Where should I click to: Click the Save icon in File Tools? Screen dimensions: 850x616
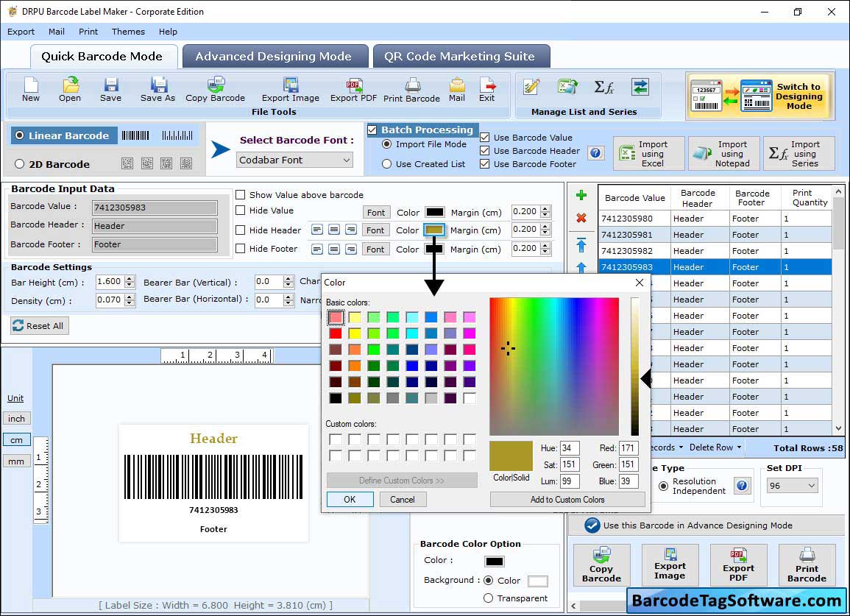pos(110,90)
